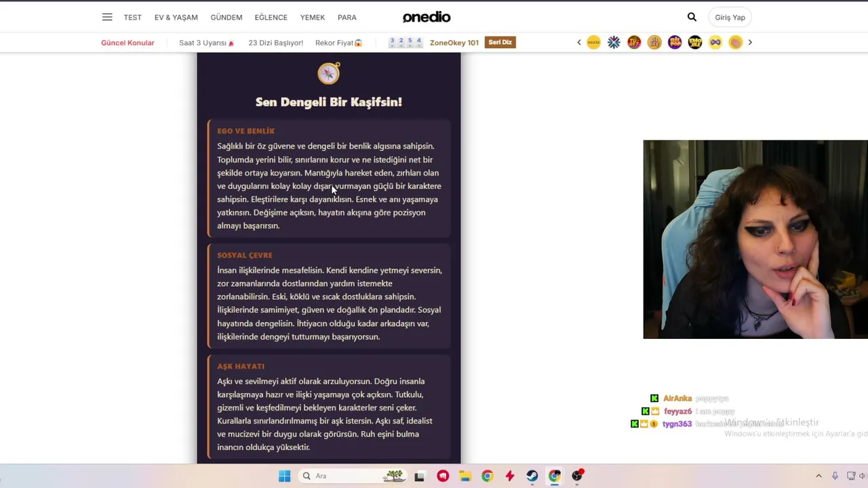Screen dimensions: 868x488
Task: Click the ZoneOkey number tiles icon
Action: tap(406, 42)
